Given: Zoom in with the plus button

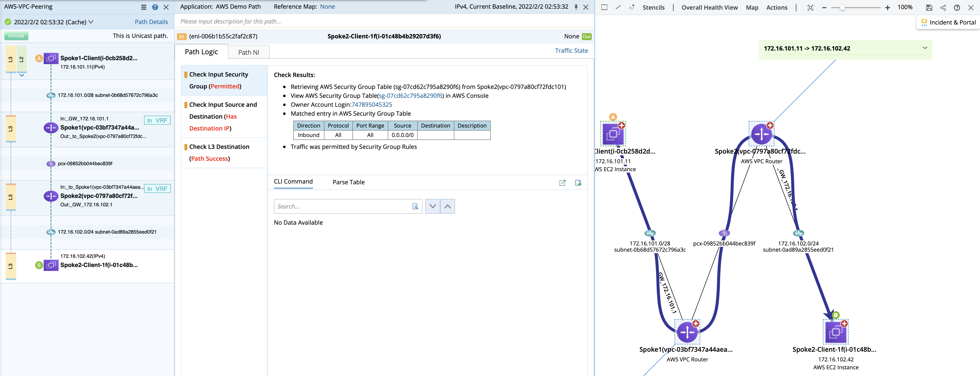Looking at the screenshot, I should pyautogui.click(x=887, y=8).
